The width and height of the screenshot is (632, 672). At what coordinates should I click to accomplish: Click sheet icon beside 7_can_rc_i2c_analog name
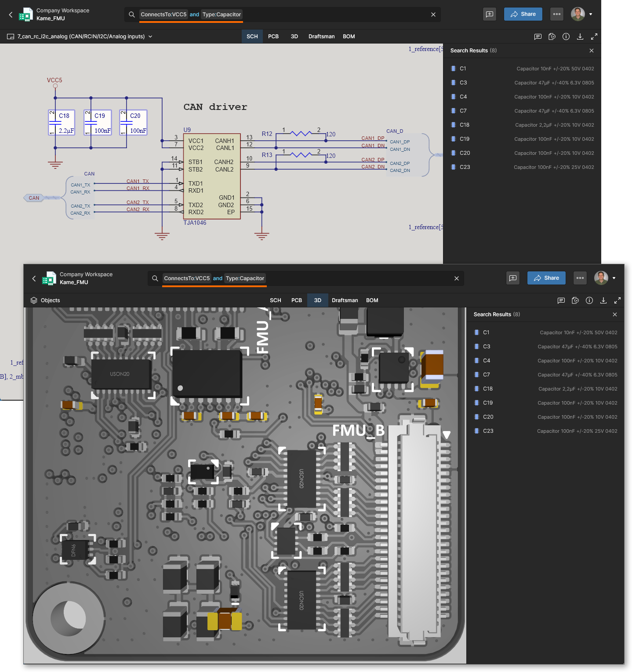point(11,37)
